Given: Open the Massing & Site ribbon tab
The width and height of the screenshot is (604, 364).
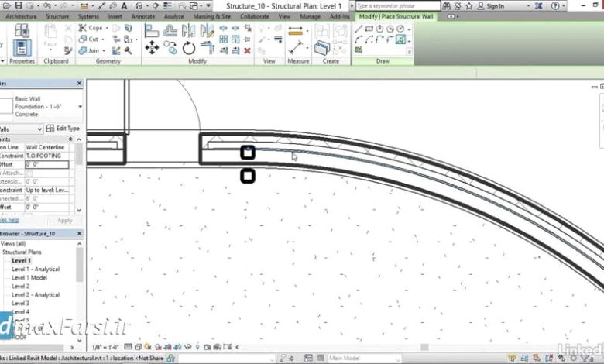Looking at the screenshot, I should pyautogui.click(x=211, y=15).
